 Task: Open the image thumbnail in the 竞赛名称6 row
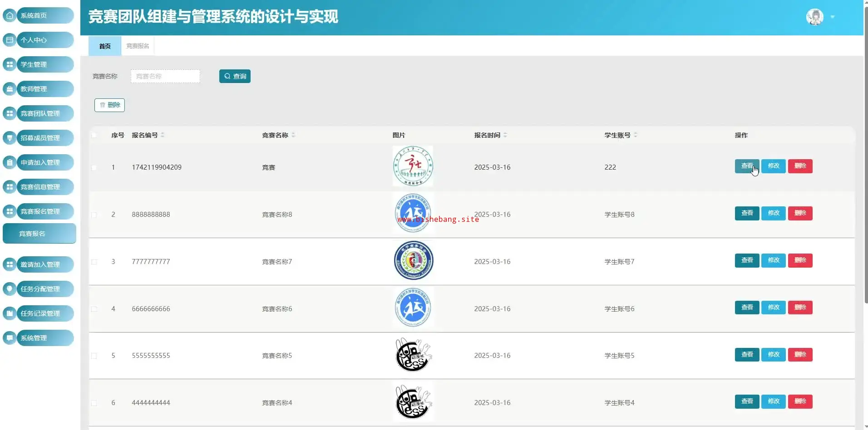tap(413, 308)
